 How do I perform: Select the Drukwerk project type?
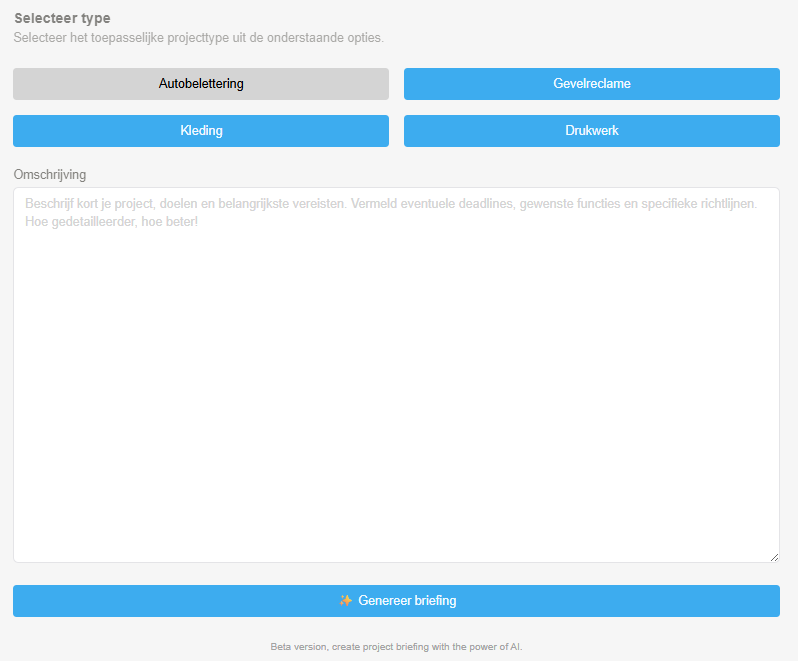point(592,131)
